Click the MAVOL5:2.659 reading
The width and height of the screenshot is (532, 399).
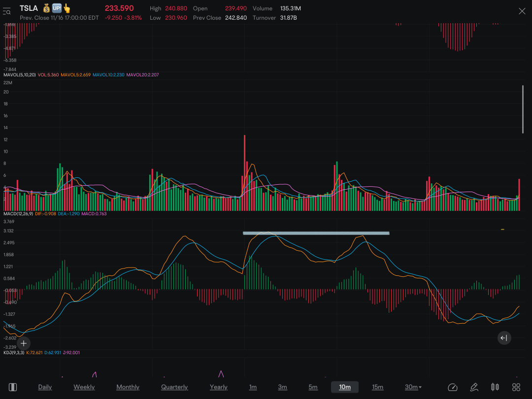(76, 75)
